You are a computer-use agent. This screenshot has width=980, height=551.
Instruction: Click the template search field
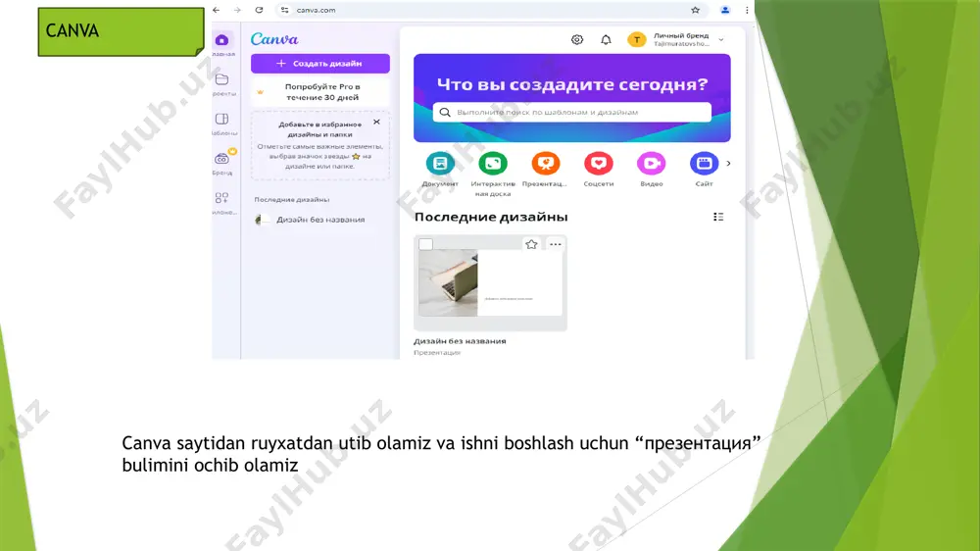click(x=572, y=112)
